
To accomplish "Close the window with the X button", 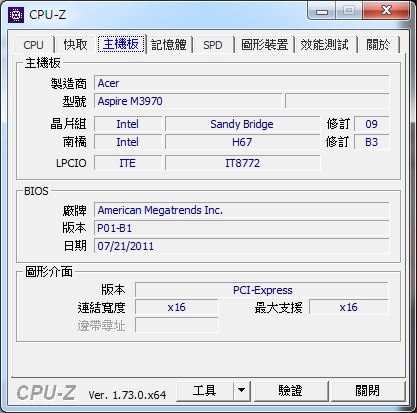I will pos(386,11).
